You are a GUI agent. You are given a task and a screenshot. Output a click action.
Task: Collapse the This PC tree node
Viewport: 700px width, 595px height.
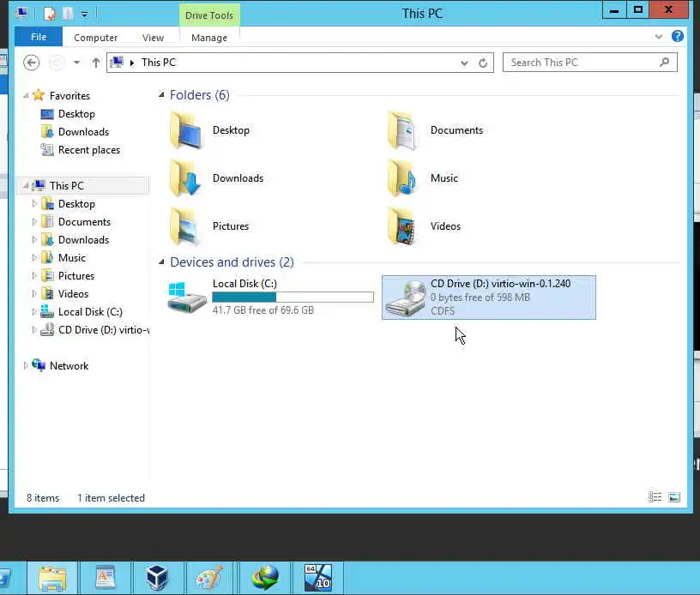tap(26, 185)
